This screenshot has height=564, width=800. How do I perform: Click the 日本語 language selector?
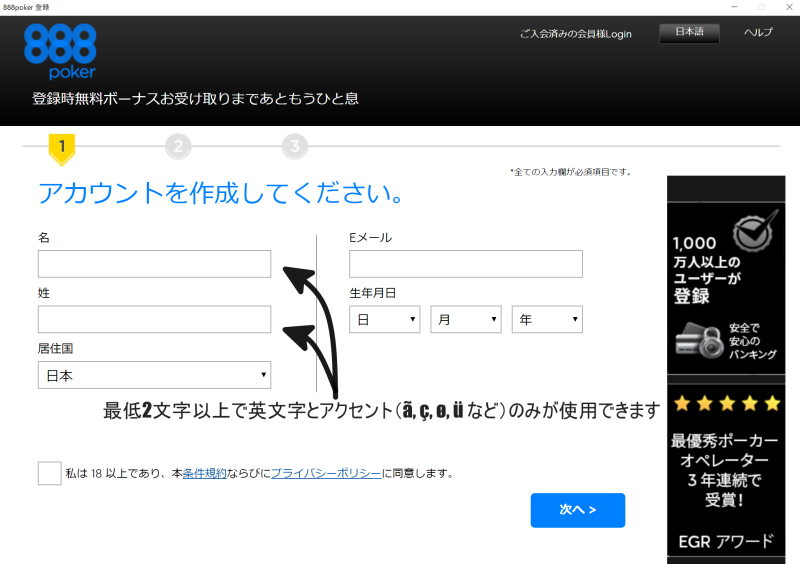click(689, 33)
